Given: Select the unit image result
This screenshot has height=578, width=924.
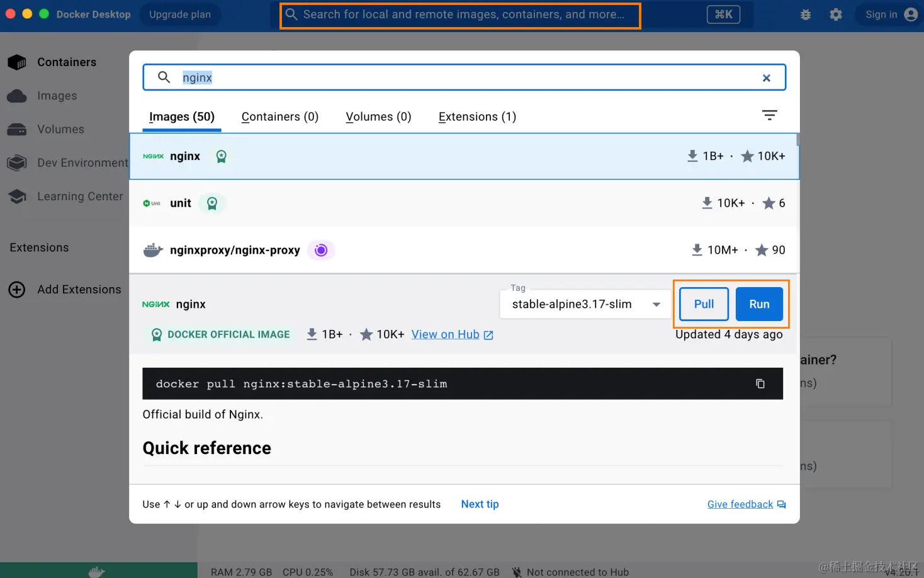Looking at the screenshot, I should (x=464, y=203).
